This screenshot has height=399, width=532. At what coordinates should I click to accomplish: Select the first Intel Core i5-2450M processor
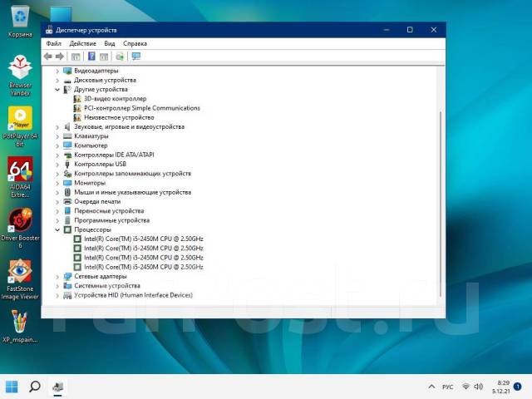[144, 239]
